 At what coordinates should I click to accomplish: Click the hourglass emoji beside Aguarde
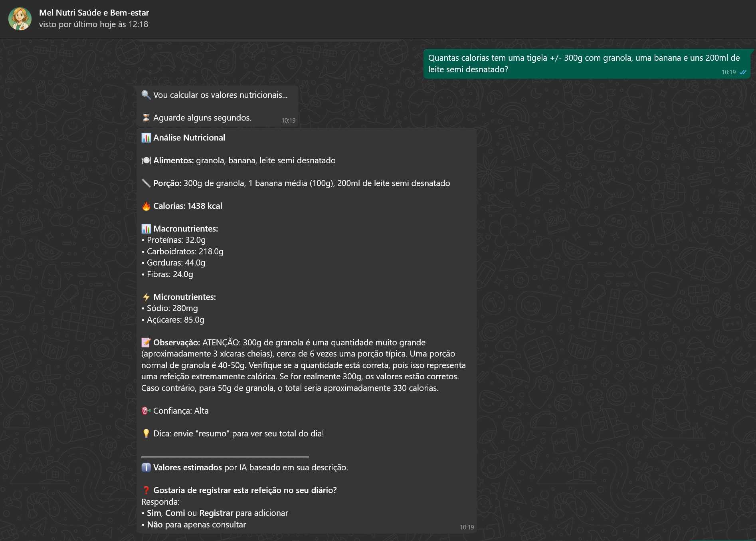(146, 118)
